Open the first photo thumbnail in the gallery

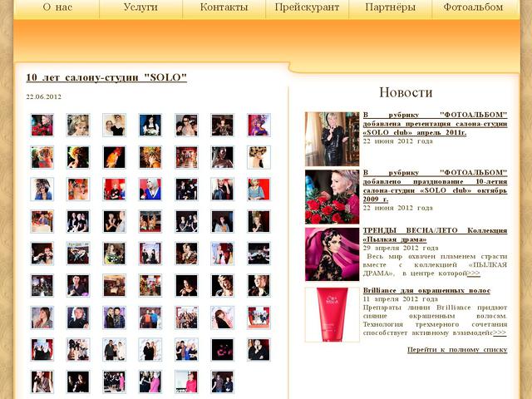pos(42,125)
